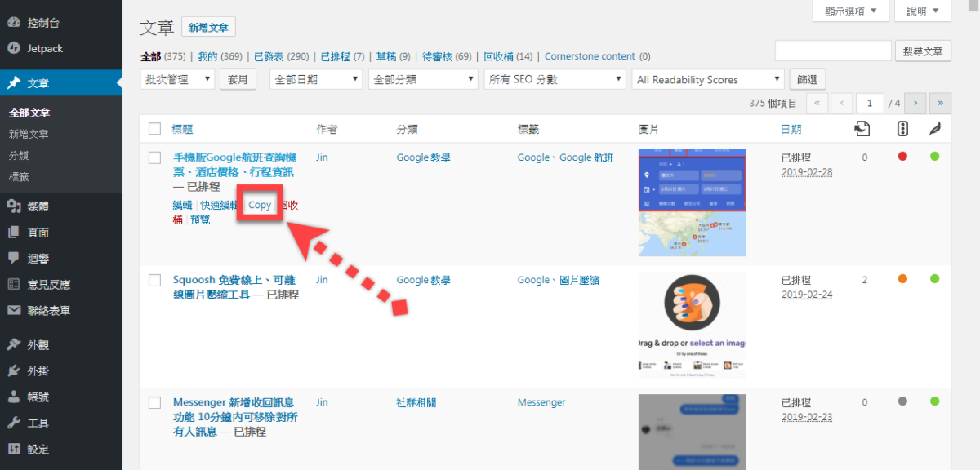980x470 pixels.
Task: Open the 新增文章 submenu item in sidebar
Action: click(x=29, y=134)
